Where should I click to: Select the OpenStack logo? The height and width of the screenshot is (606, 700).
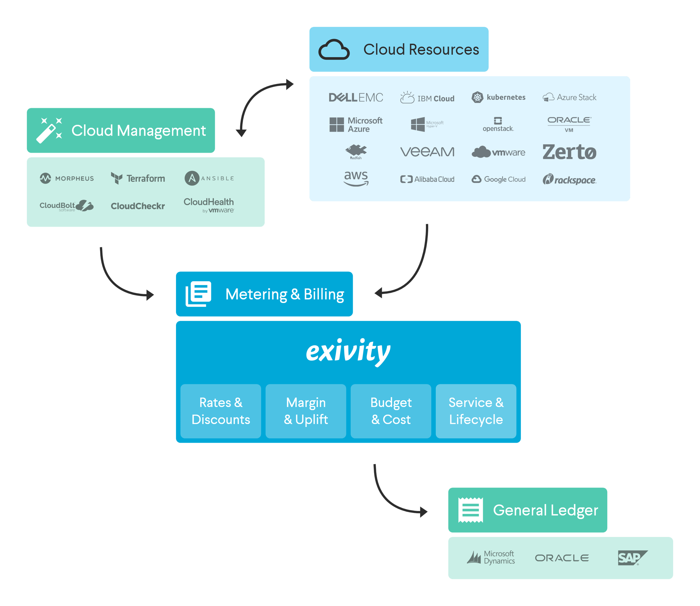pos(498,124)
